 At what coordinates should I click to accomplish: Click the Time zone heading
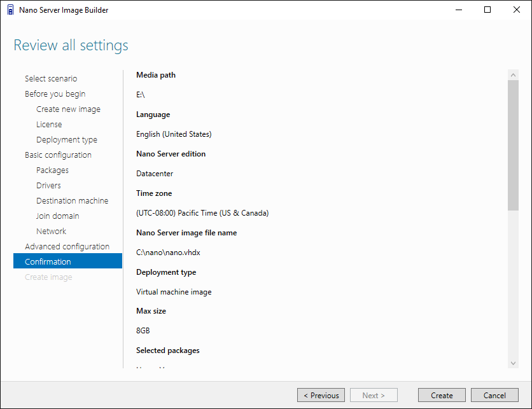tap(154, 193)
